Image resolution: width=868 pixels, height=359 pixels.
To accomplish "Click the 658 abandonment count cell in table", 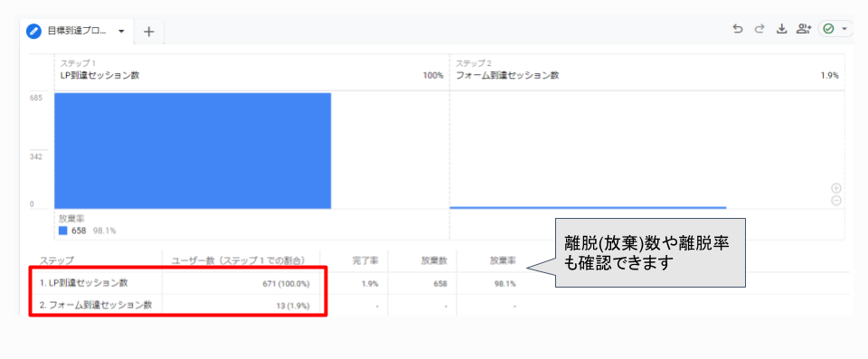I will click(x=440, y=284).
